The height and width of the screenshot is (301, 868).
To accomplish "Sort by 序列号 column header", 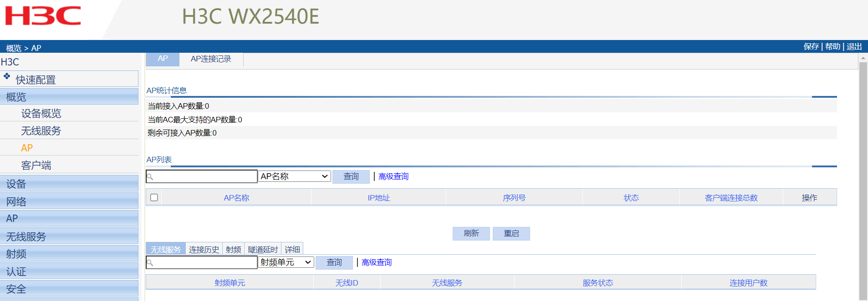I will point(514,198).
